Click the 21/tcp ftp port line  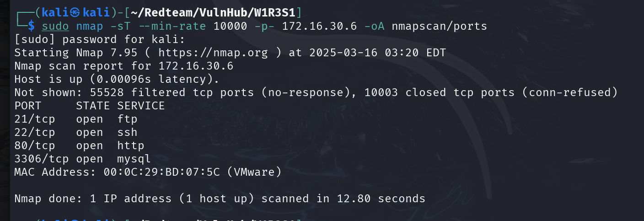[x=76, y=119]
